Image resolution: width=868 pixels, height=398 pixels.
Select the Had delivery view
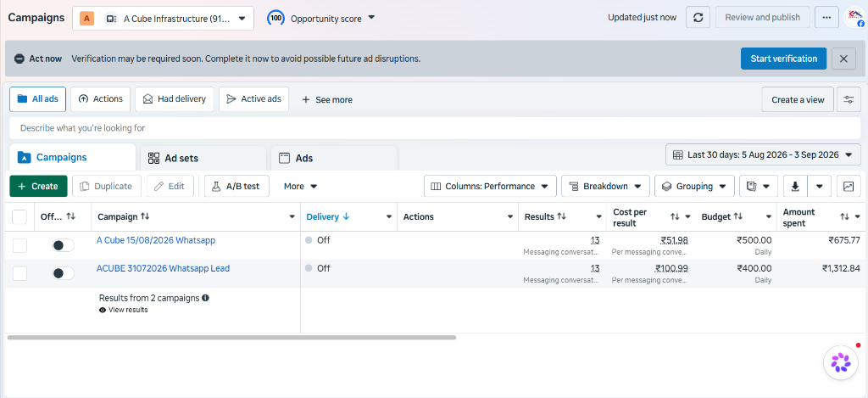tap(175, 99)
